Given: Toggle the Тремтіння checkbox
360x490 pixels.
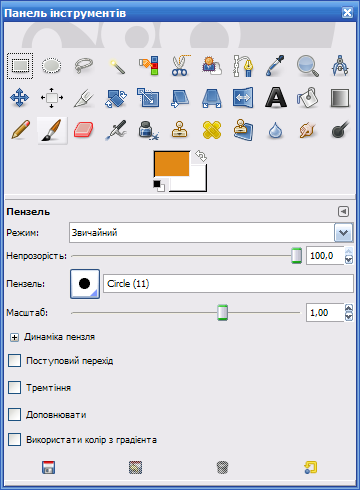Looking at the screenshot, I should tap(14, 388).
